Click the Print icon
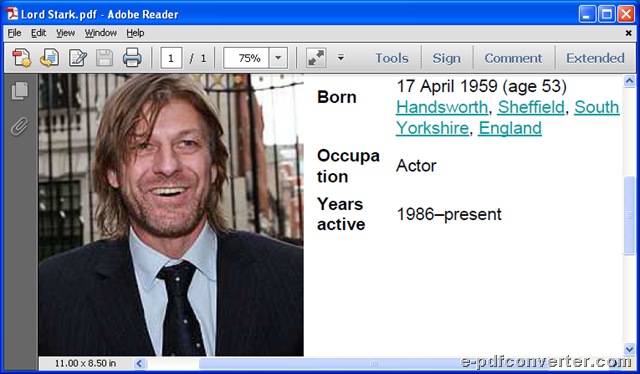640x374 pixels. click(x=132, y=58)
